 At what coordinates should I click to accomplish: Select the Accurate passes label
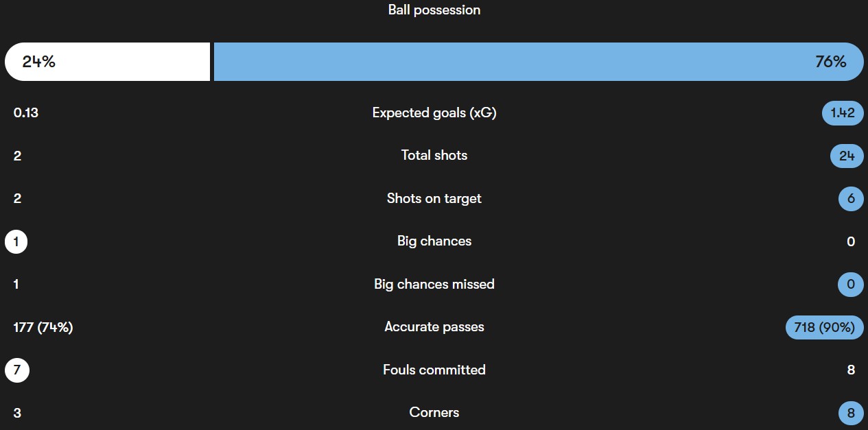[x=434, y=327]
